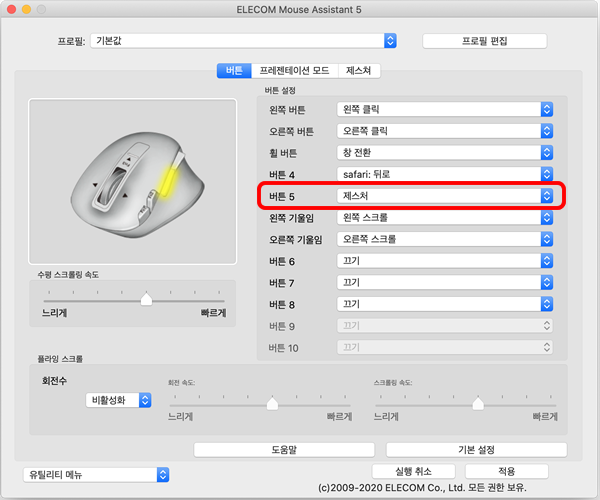Open the 프로필 기본값 dropdown
Screen dimensions: 600x500
243,41
